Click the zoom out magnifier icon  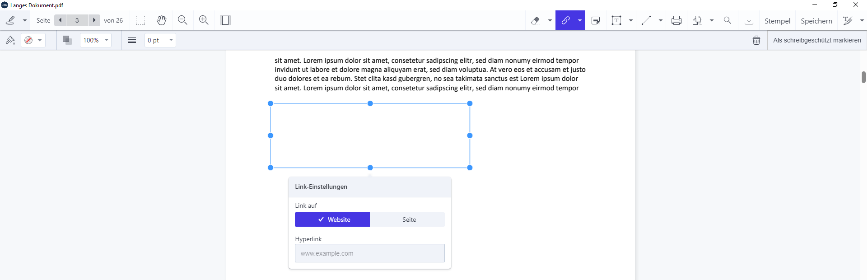click(182, 20)
